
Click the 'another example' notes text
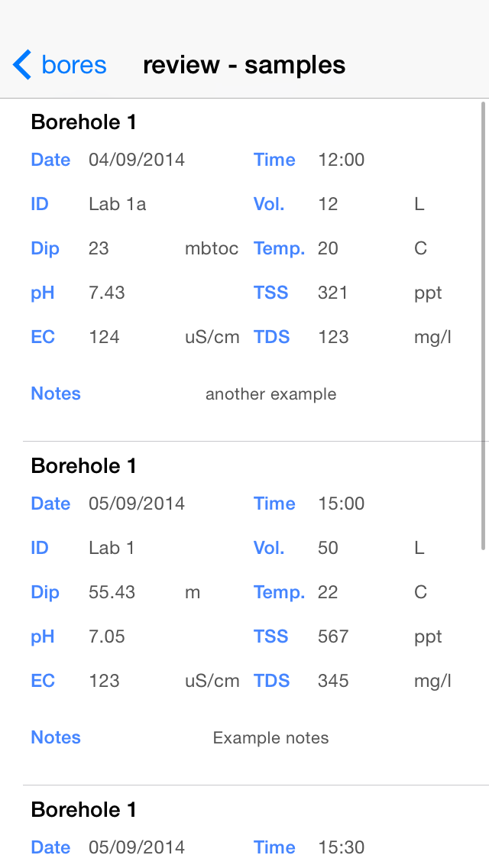tap(270, 394)
